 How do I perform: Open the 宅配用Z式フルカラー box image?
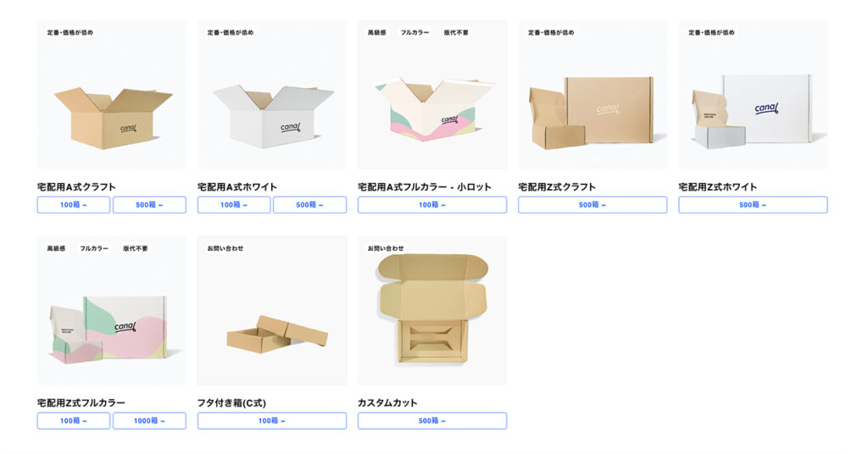(x=111, y=310)
